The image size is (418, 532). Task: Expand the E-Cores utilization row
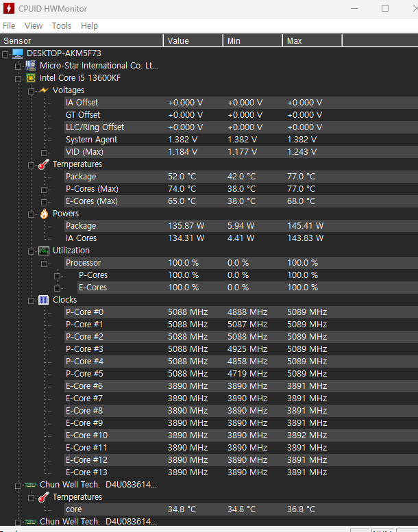(57, 288)
